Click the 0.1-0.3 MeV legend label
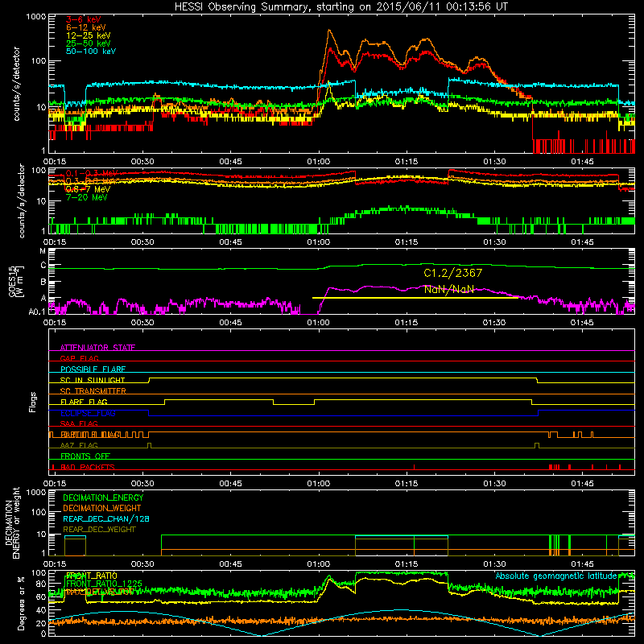644x644 pixels. [92, 173]
